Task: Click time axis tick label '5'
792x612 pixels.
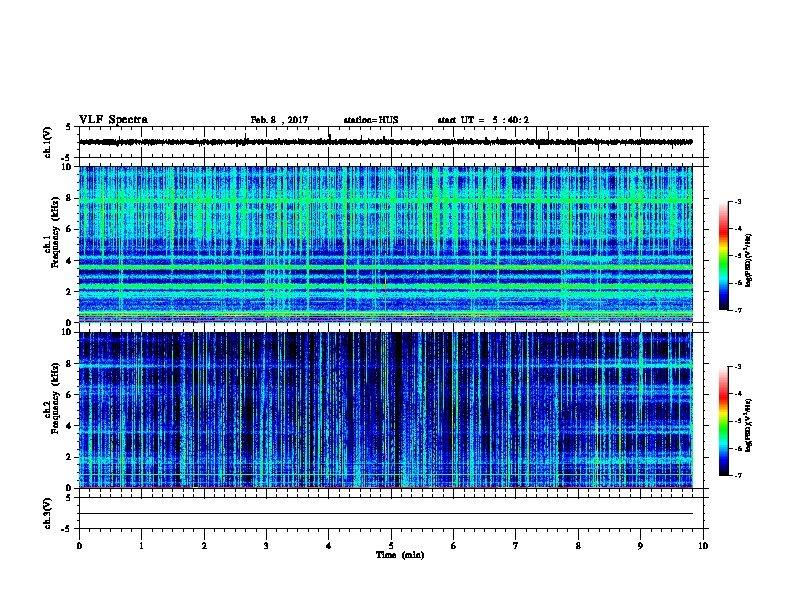Action: [x=391, y=546]
